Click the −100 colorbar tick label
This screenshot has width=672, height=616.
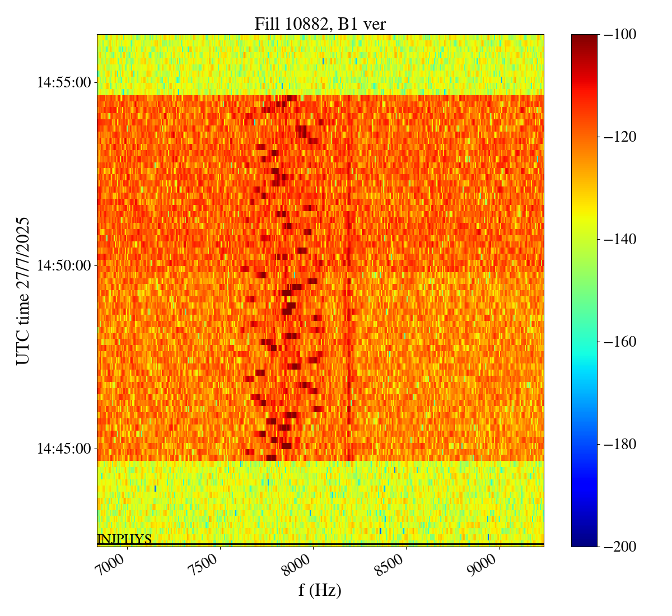(620, 35)
